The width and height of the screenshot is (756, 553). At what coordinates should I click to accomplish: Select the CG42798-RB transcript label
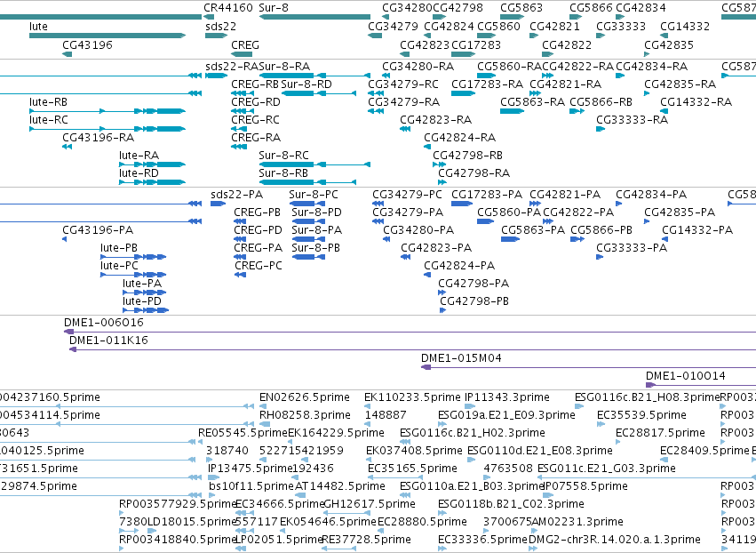[467, 156]
